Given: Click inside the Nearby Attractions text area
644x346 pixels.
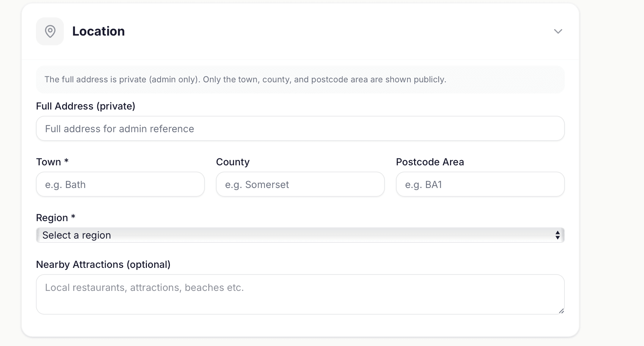Looking at the screenshot, I should pos(300,294).
